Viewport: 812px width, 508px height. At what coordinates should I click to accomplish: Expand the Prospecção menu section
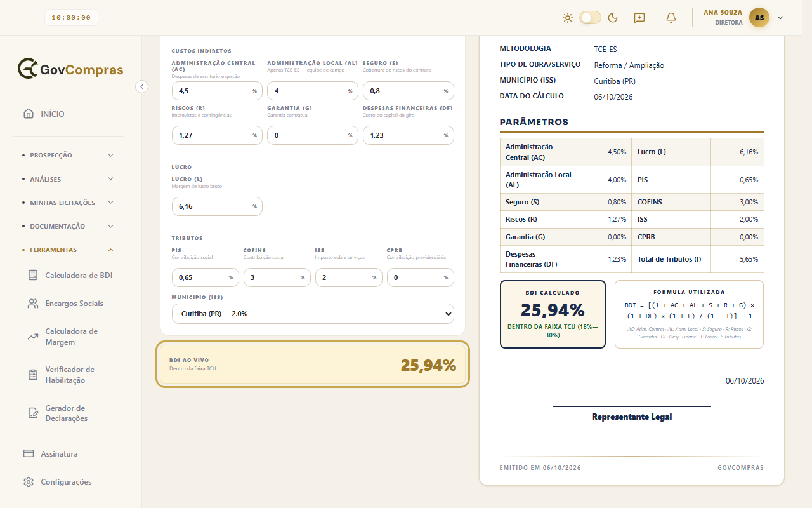point(69,155)
